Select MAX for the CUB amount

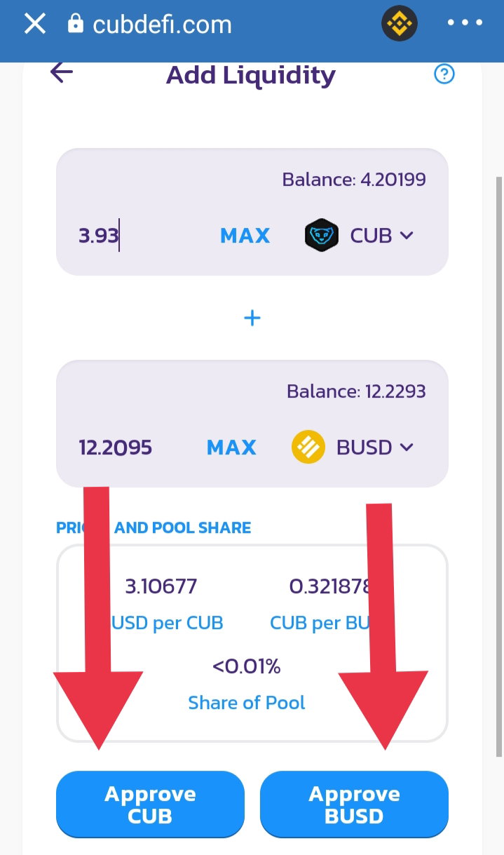245,236
